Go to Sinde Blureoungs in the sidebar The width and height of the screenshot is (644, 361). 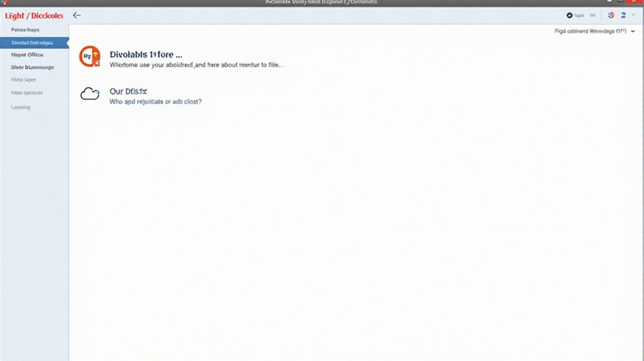click(32, 68)
